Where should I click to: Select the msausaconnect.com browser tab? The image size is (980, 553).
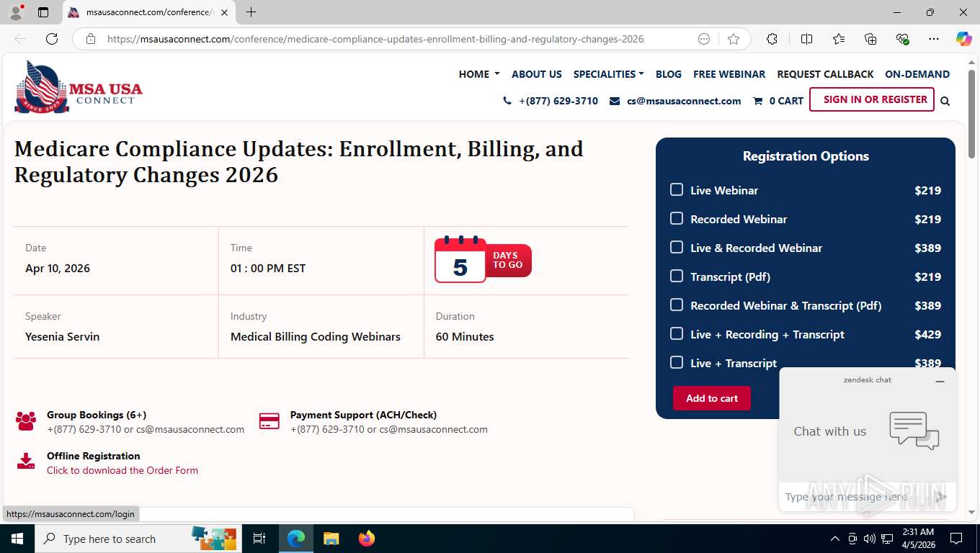[148, 12]
